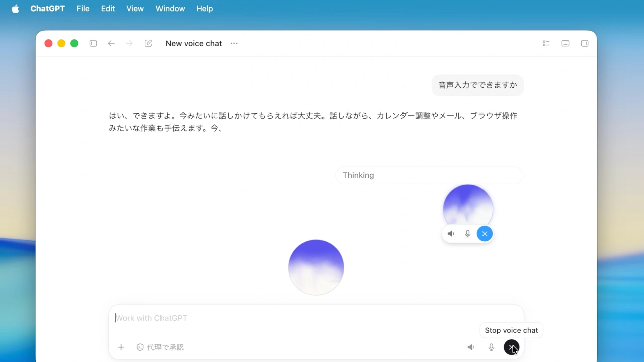The image size is (644, 362).
Task: Open the File menu
Action: tap(83, 9)
